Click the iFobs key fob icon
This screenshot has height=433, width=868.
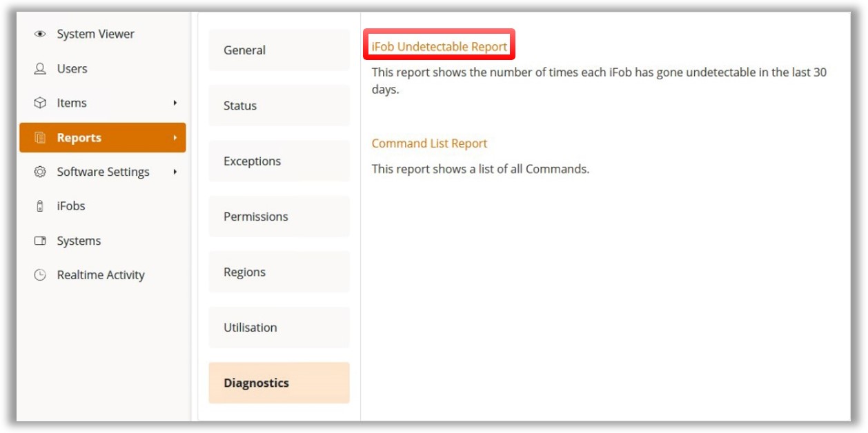(x=40, y=206)
